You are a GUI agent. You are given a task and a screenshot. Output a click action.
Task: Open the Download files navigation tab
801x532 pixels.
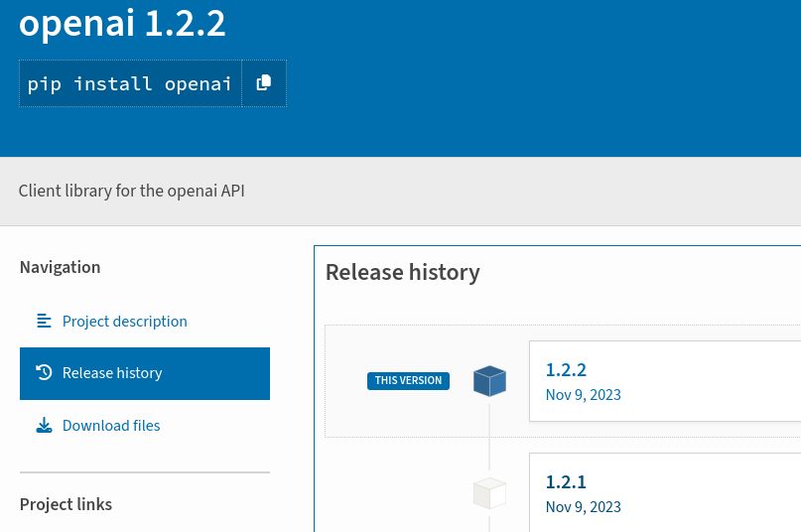145,426
